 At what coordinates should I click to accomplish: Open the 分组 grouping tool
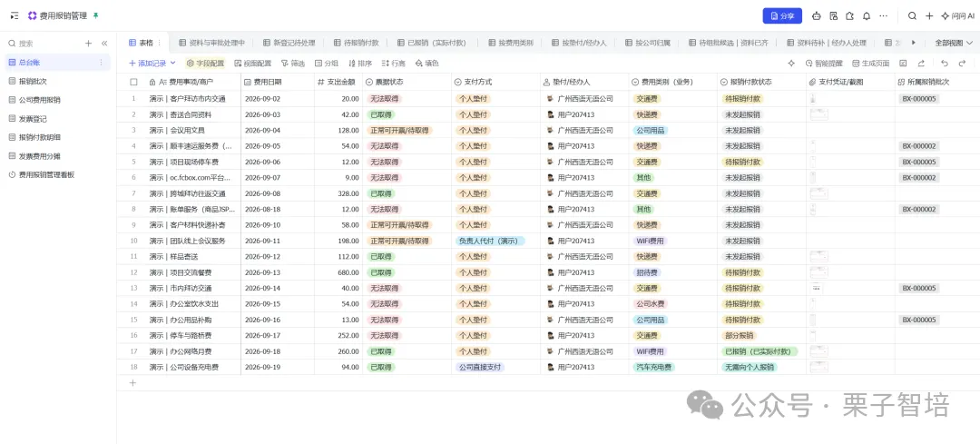(x=327, y=64)
